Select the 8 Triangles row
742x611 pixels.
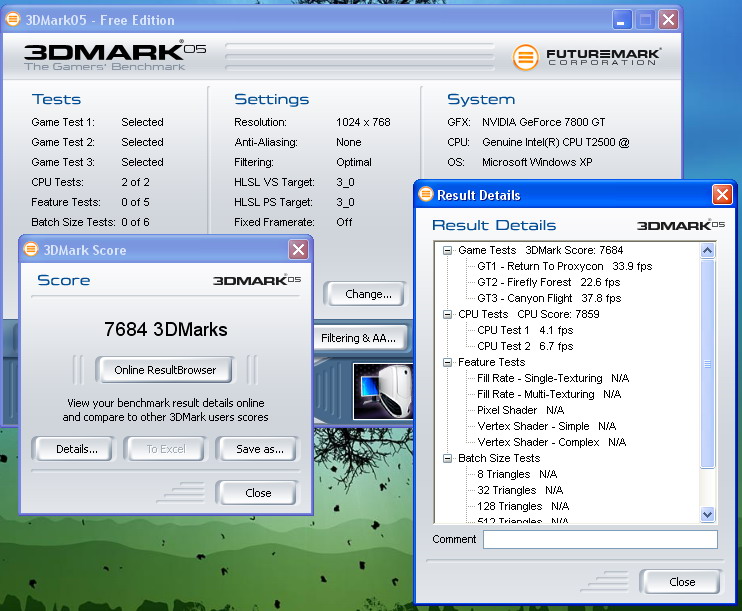tap(517, 475)
